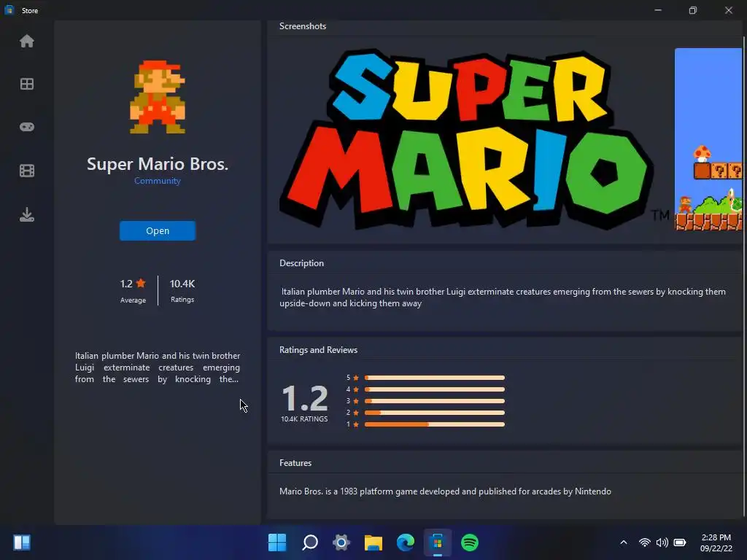
Task: Click the Open button
Action: [x=158, y=230]
